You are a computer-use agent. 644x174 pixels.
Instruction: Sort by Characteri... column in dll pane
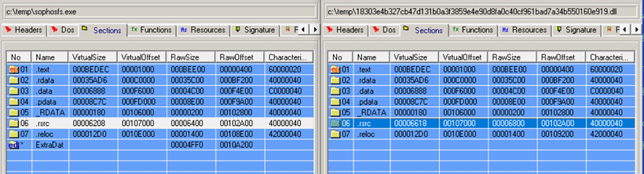[610, 57]
